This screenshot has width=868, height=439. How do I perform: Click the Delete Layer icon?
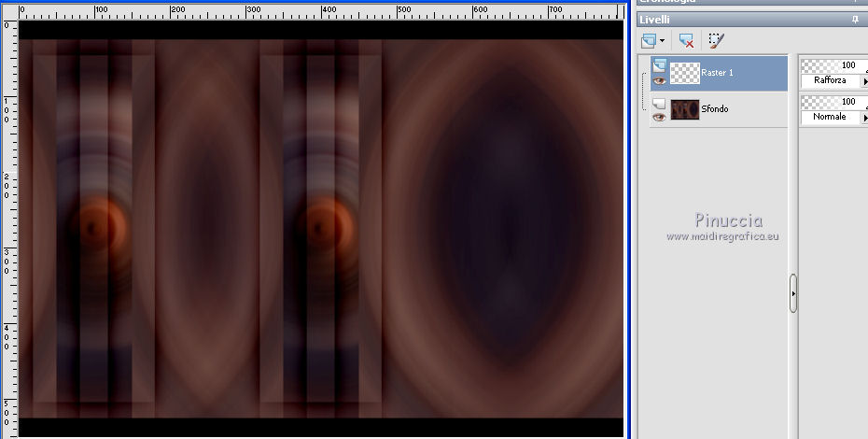coord(686,40)
